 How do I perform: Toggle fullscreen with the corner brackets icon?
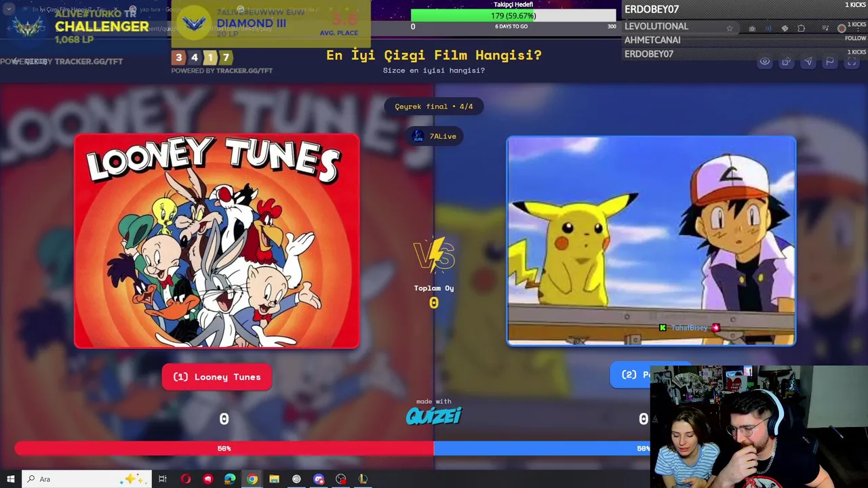(x=851, y=62)
